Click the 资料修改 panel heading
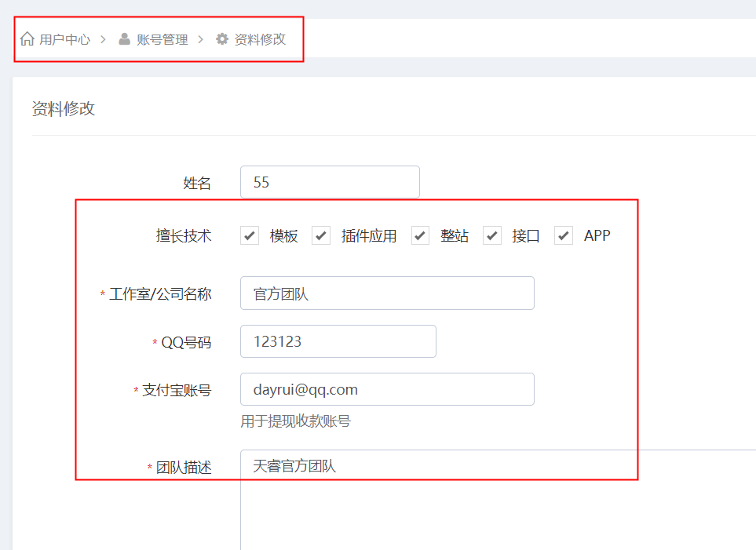The width and height of the screenshot is (756, 550). tap(64, 108)
